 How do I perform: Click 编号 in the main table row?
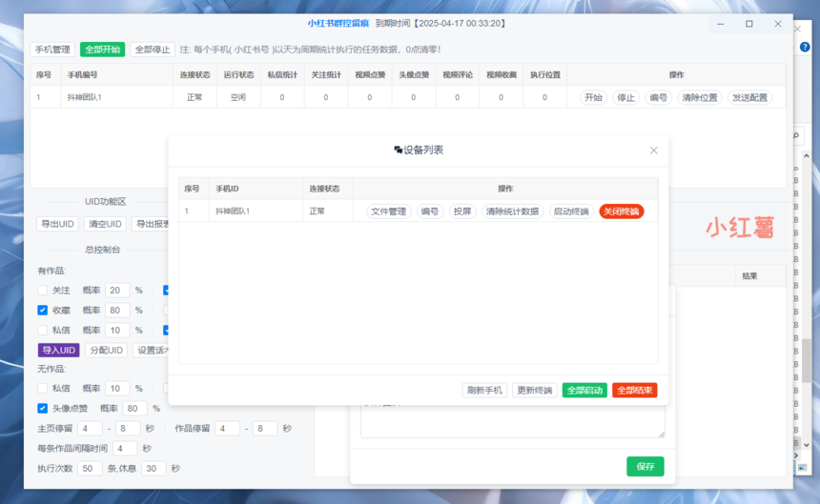(659, 98)
